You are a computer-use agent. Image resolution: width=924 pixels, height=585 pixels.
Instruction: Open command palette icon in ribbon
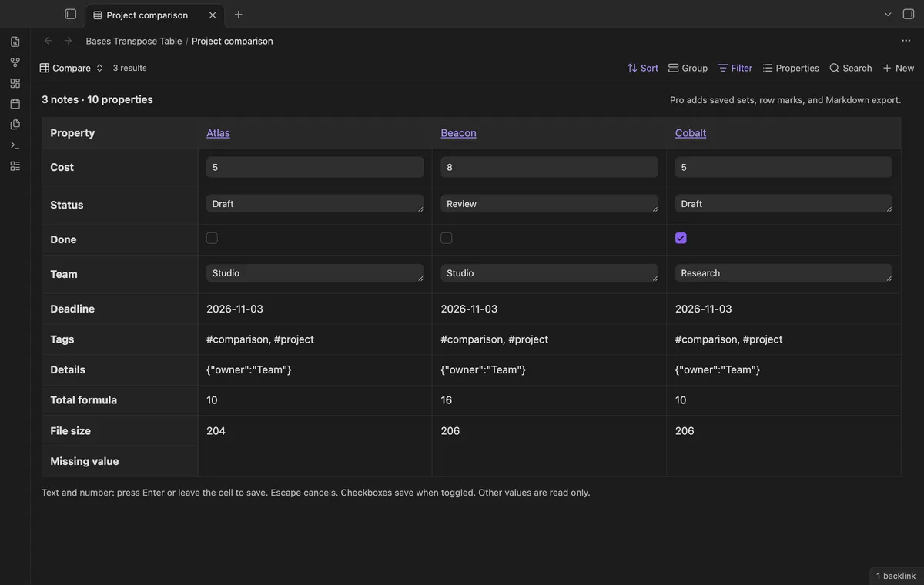pyautogui.click(x=15, y=145)
